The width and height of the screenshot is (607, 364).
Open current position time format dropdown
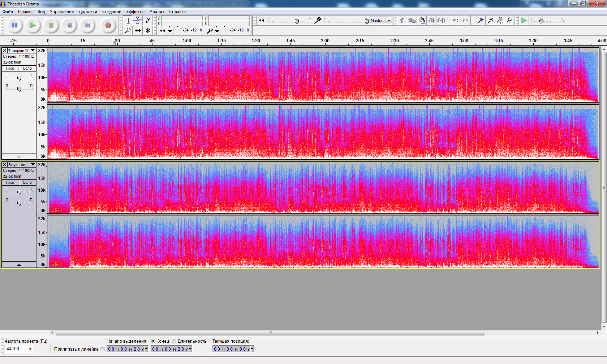pos(252,349)
